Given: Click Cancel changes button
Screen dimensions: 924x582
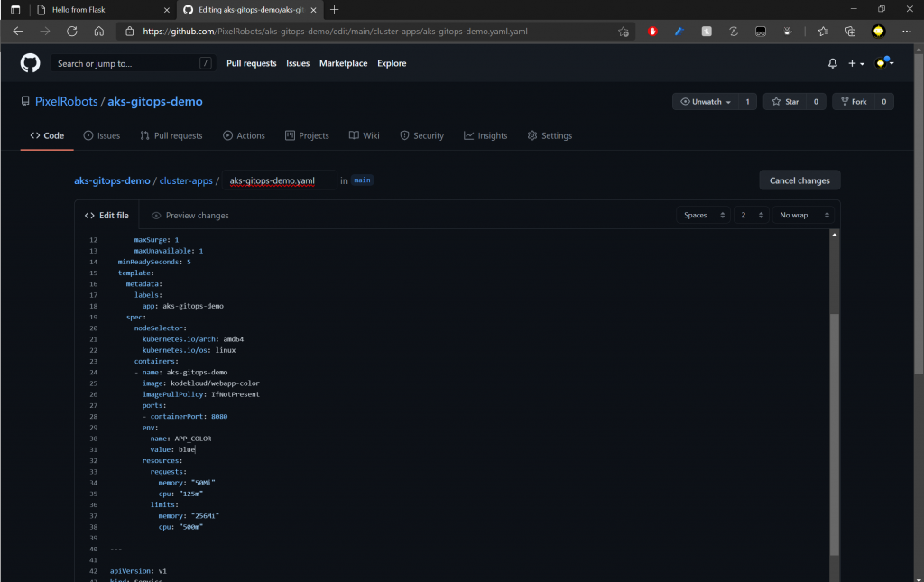Looking at the screenshot, I should tap(799, 180).
